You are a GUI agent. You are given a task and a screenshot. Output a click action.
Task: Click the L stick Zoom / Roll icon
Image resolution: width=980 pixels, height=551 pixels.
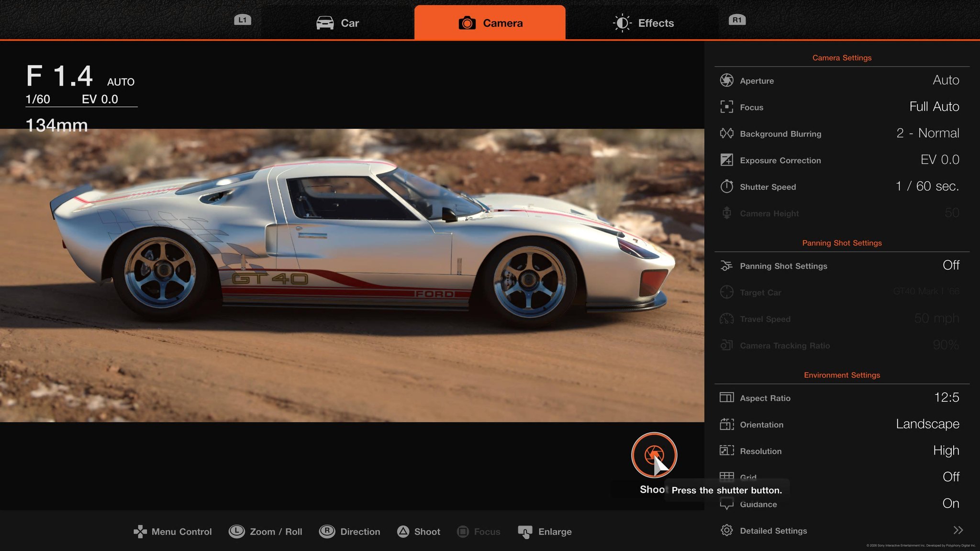coord(236,531)
